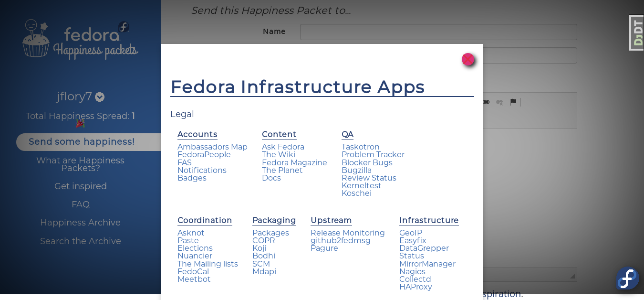Open GeoIP under Infrastructure
This screenshot has width=644, height=300.
coord(411,233)
